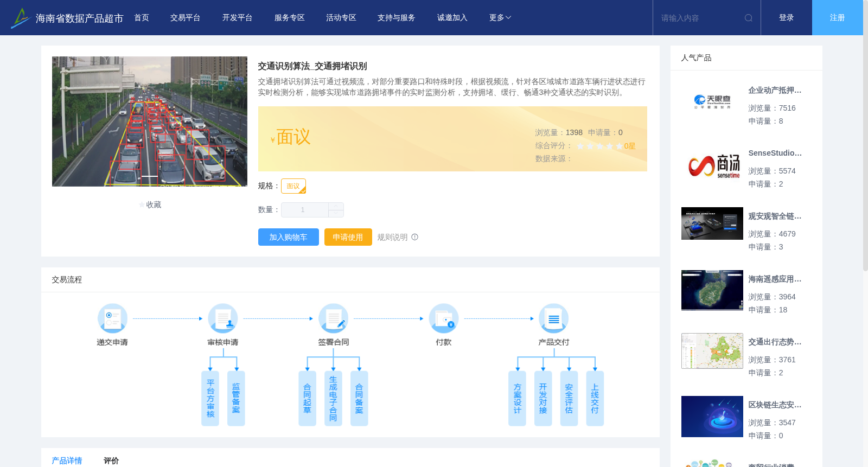Screen dimensions: 868x467
Task: Click the 平台方审核 sub-step box
Action: (x=210, y=399)
